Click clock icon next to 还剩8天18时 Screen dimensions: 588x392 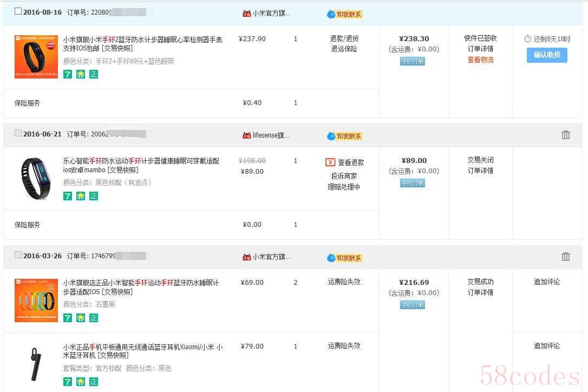[527, 38]
